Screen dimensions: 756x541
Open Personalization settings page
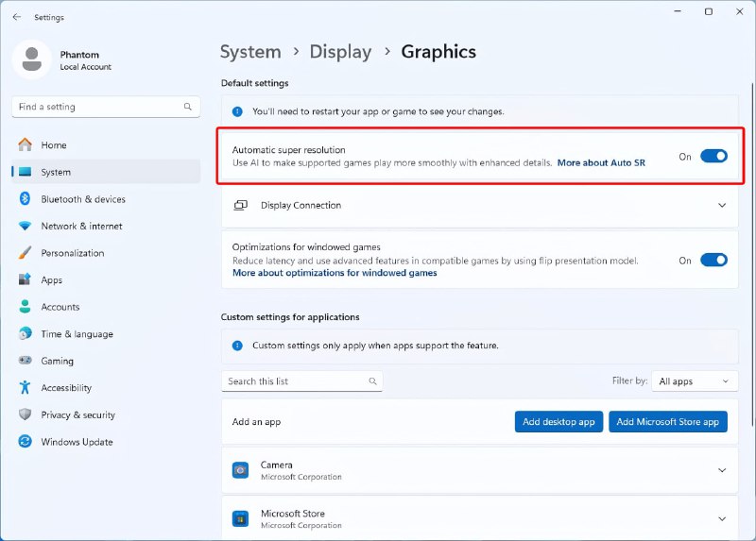[x=106, y=252]
